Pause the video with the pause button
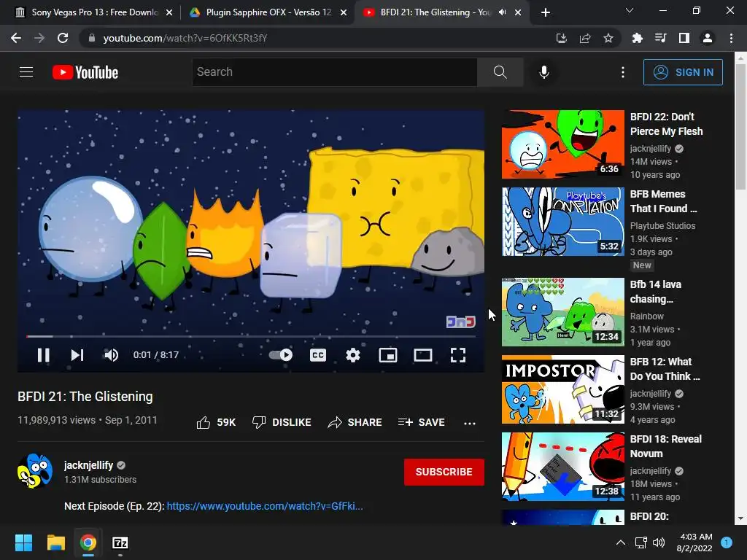Image resolution: width=747 pixels, height=560 pixels. pyautogui.click(x=43, y=355)
